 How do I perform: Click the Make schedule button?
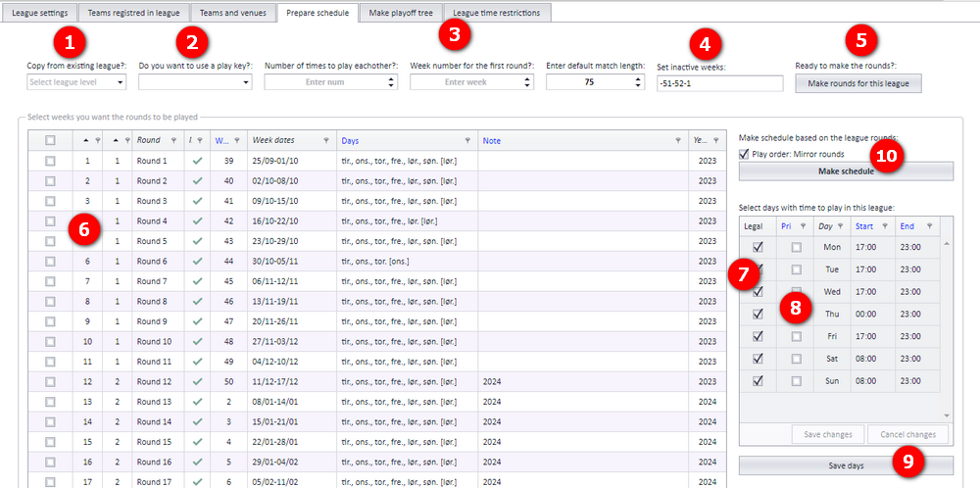tap(847, 171)
